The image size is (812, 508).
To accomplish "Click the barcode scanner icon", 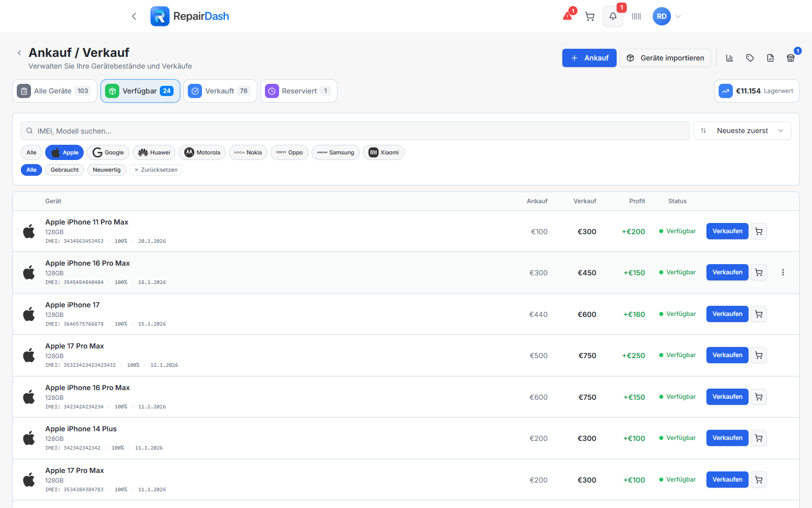I will pos(636,16).
